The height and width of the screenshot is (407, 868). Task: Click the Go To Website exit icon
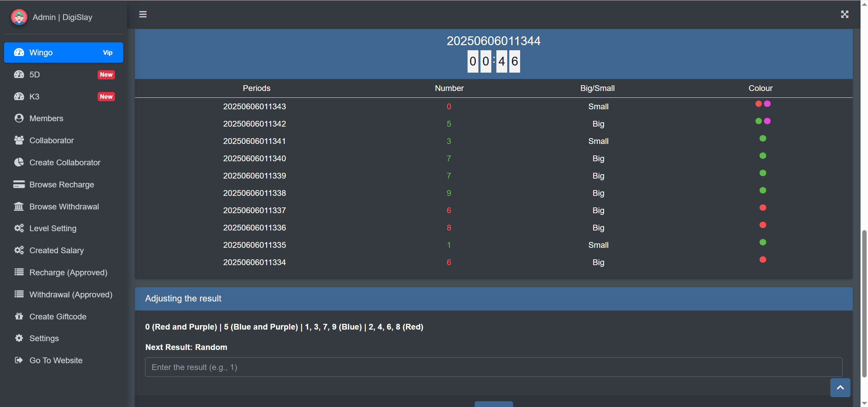click(x=19, y=360)
